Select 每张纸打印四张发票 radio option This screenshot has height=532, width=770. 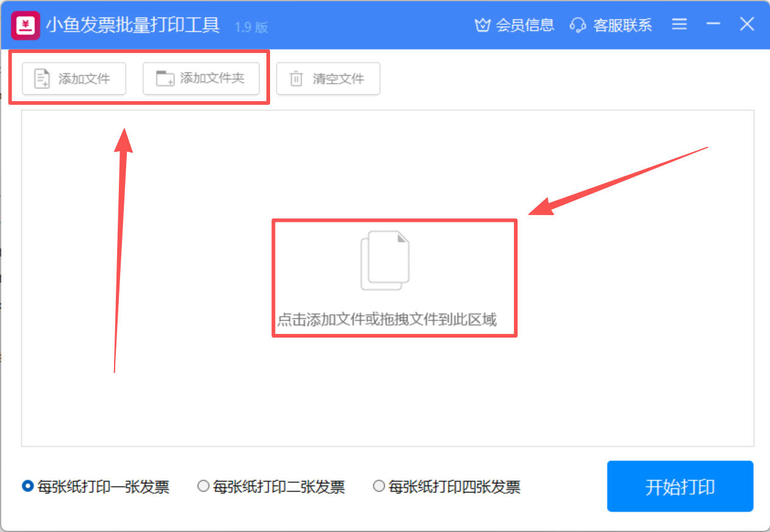pos(379,486)
